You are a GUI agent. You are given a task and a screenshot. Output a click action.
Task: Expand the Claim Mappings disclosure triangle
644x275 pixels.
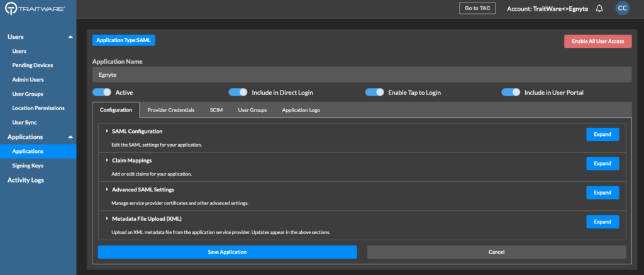[107, 160]
